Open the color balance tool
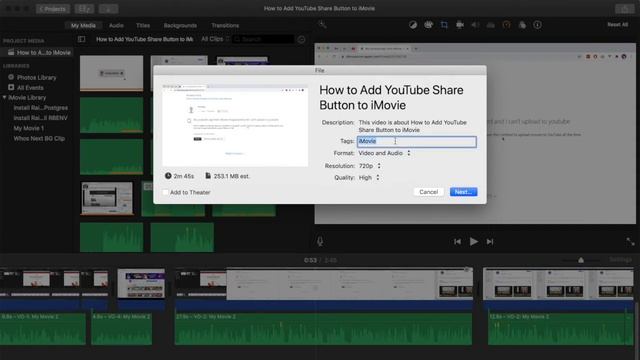Image resolution: width=640 pixels, height=360 pixels. pyautogui.click(x=413, y=25)
